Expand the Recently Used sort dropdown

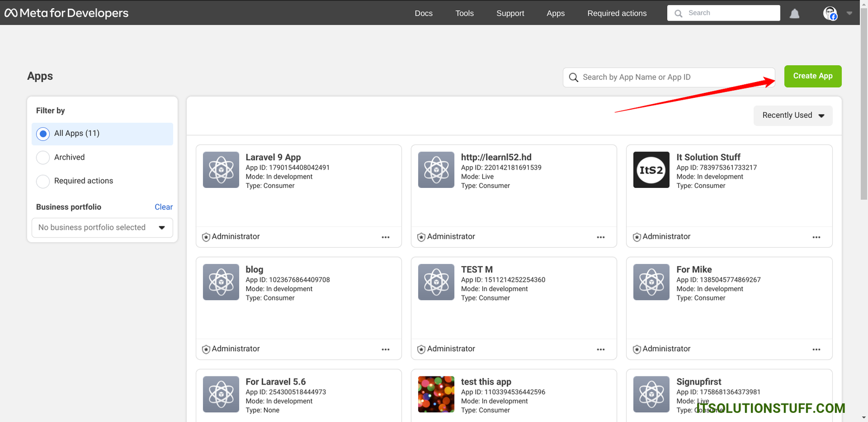click(793, 115)
